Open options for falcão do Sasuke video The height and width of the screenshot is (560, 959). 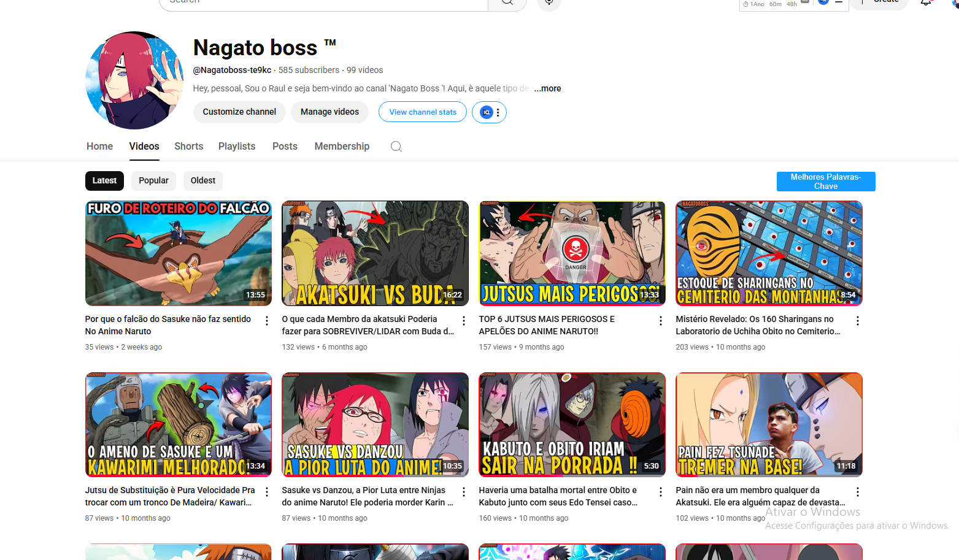coord(267,321)
